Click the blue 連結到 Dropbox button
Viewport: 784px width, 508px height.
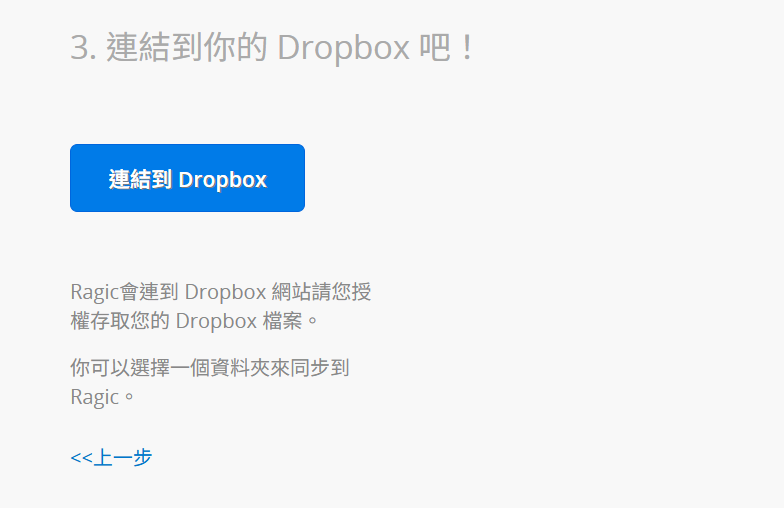pos(188,178)
